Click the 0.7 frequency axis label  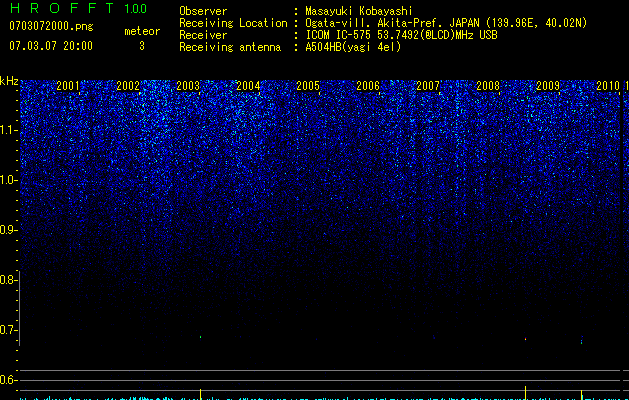(x=8, y=330)
